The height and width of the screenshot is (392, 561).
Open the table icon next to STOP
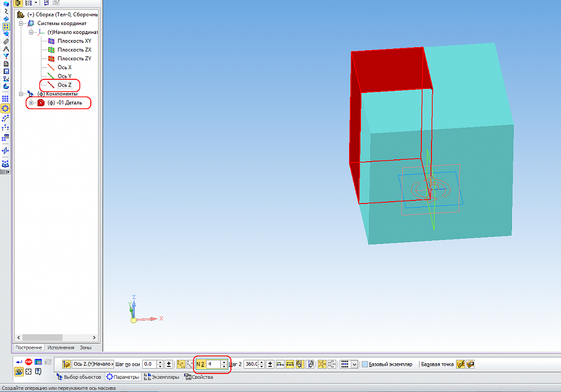click(38, 362)
